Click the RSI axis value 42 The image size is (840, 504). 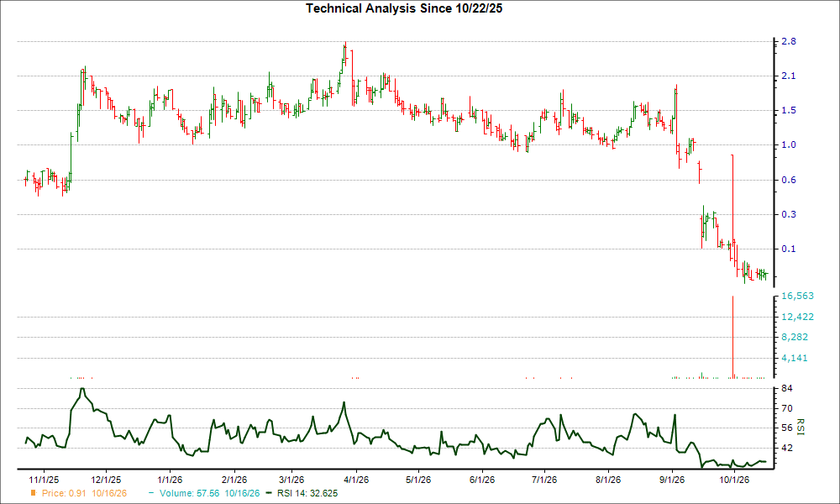click(x=787, y=448)
